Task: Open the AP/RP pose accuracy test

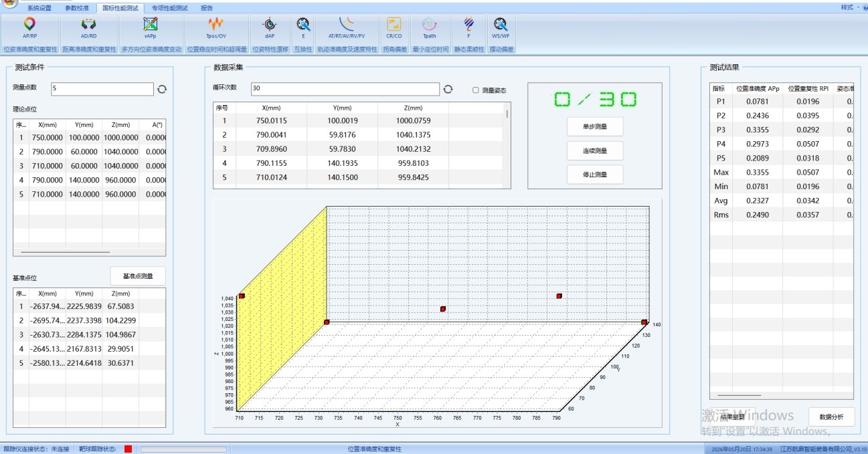Action: pos(29,28)
